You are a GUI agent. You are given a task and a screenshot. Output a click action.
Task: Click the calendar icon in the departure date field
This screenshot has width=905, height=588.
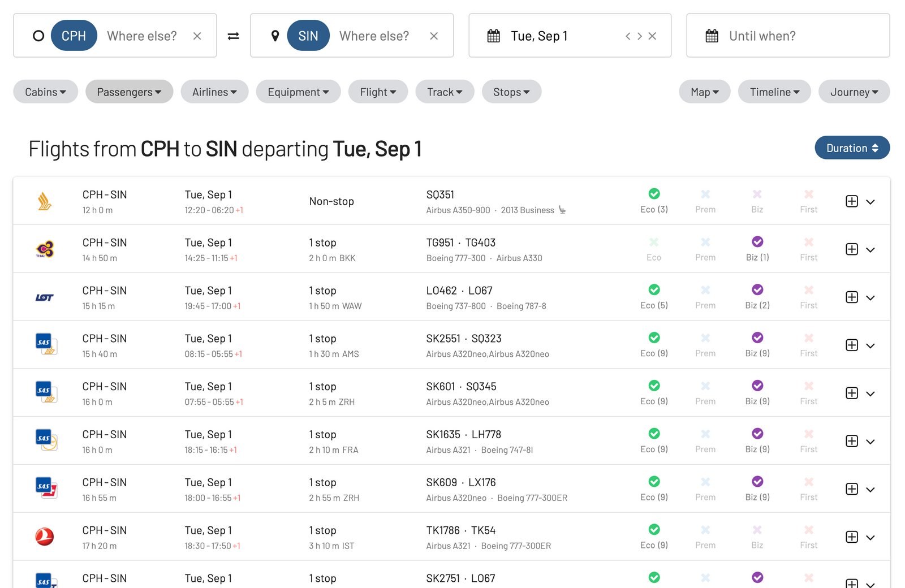pyautogui.click(x=495, y=35)
